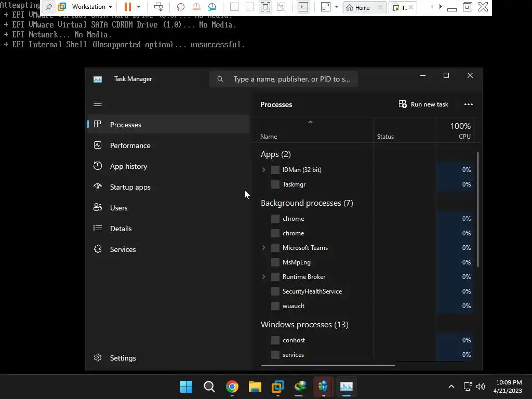The image size is (532, 399).
Task: Open the Performance page in sidebar
Action: click(x=169, y=145)
